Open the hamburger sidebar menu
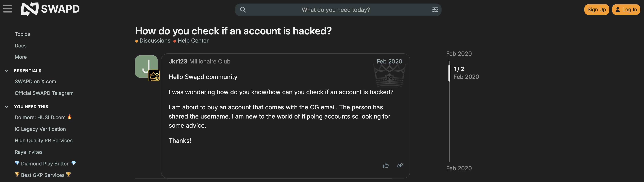The width and height of the screenshot is (644, 182). click(7, 9)
